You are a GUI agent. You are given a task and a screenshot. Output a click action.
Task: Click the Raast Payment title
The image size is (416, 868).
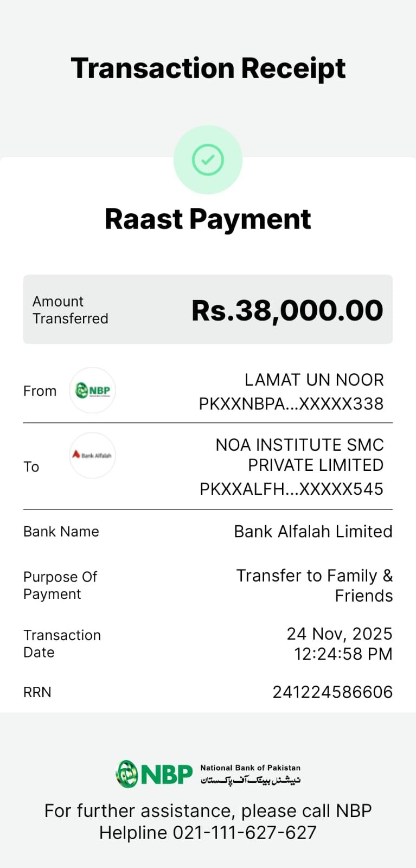click(x=208, y=219)
